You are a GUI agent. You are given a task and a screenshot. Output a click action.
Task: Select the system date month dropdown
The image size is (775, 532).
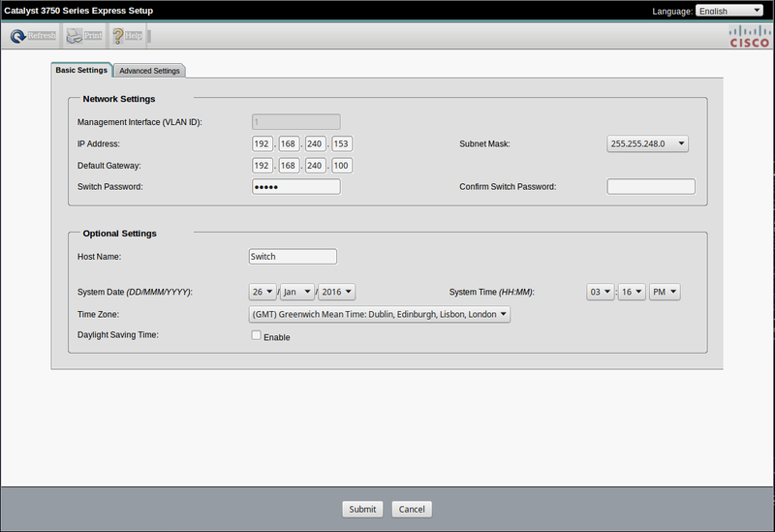pos(297,292)
